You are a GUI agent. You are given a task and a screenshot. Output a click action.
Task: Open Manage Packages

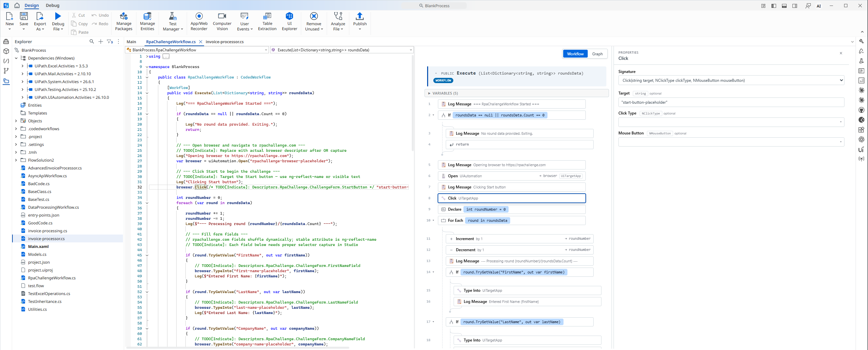124,22
